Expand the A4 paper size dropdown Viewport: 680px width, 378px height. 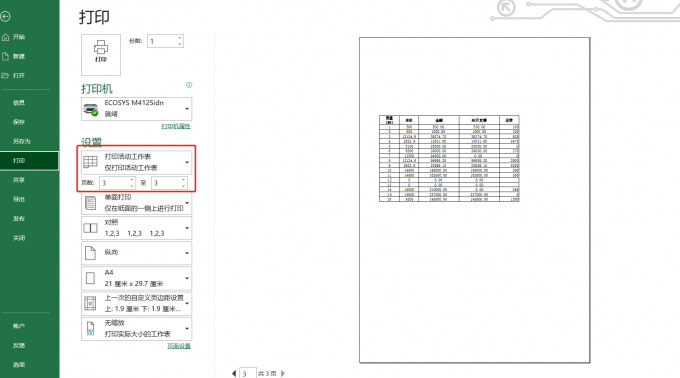(137, 278)
